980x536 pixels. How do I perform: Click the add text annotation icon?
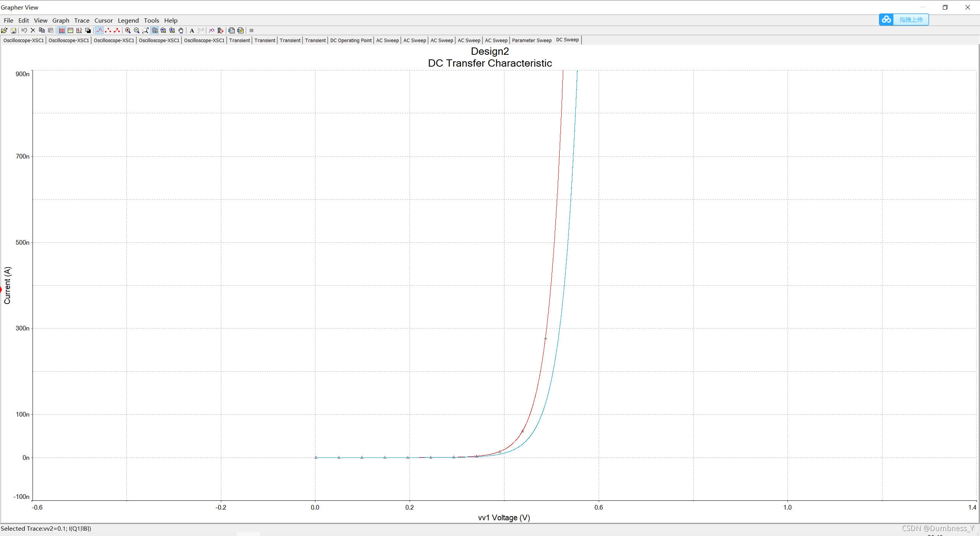192,31
